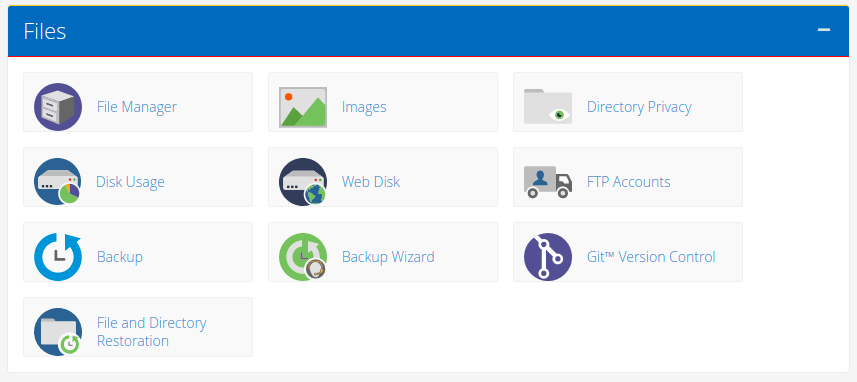Image resolution: width=857 pixels, height=382 pixels.
Task: Go to the Images link
Action: point(364,107)
